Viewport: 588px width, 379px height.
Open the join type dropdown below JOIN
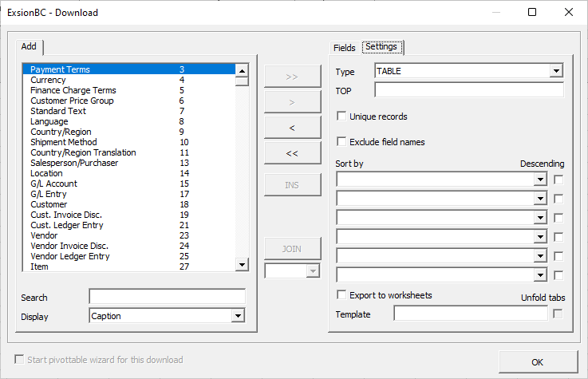[x=313, y=271]
